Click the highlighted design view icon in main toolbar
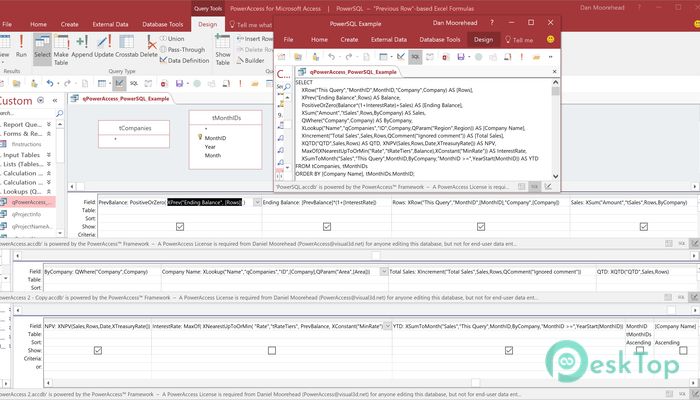 119,83
